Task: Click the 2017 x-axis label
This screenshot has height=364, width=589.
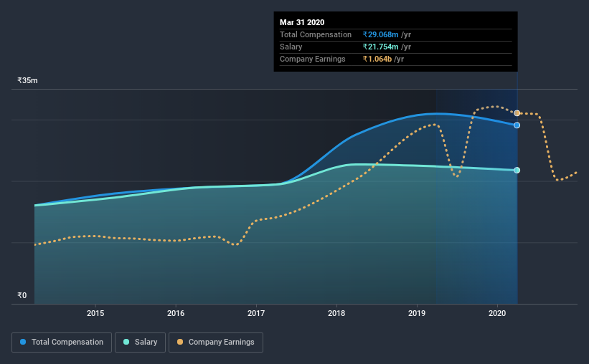Action: point(256,313)
